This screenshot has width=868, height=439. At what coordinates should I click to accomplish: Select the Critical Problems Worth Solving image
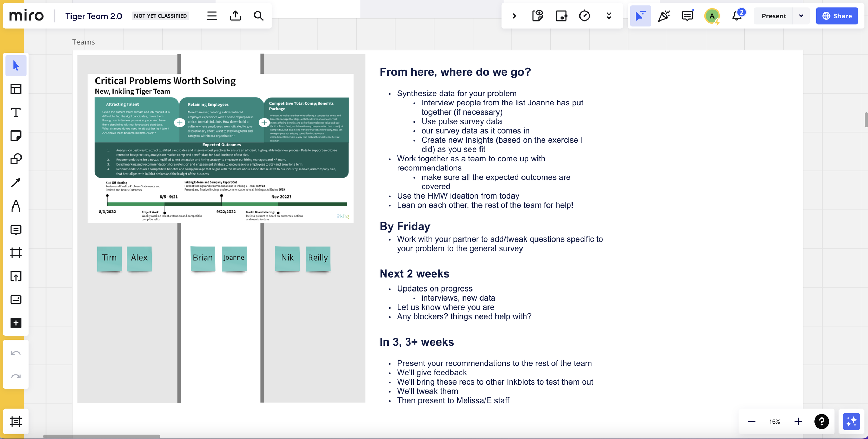coord(221,149)
